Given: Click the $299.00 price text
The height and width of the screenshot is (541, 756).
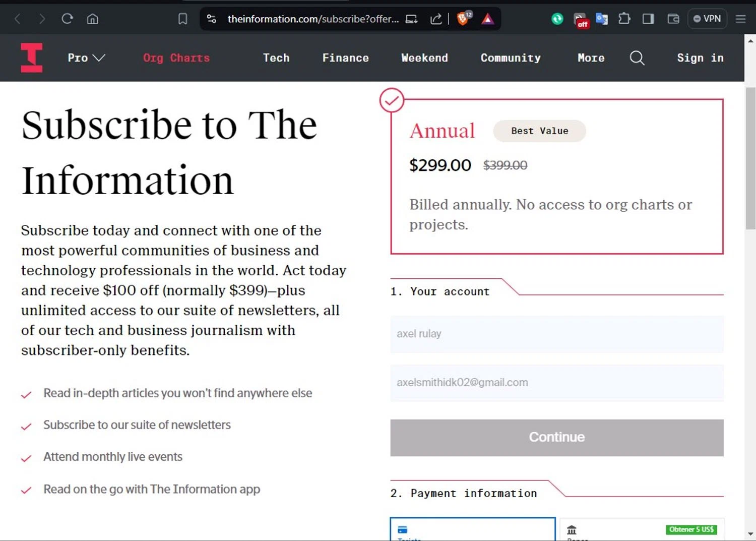Looking at the screenshot, I should pyautogui.click(x=440, y=165).
